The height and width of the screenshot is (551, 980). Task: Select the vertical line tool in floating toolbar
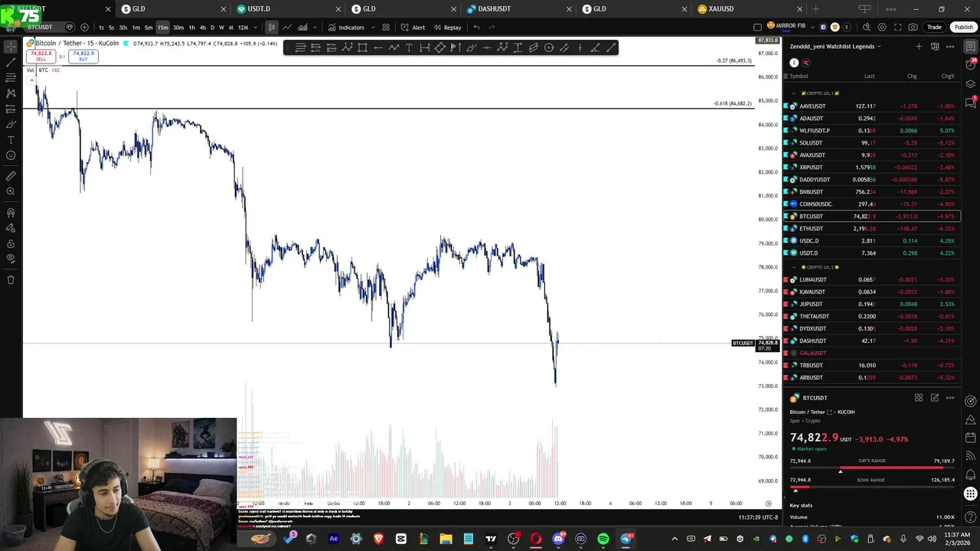(x=580, y=48)
